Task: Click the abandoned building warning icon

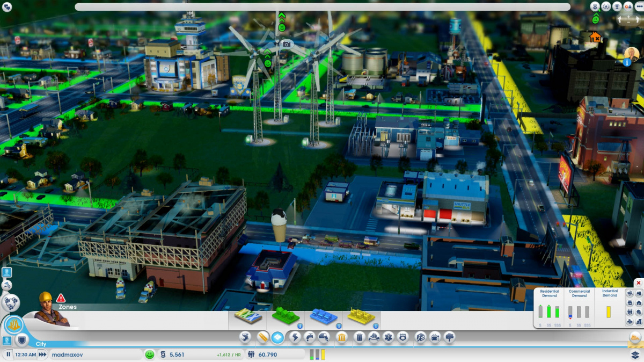Action: 595,37
